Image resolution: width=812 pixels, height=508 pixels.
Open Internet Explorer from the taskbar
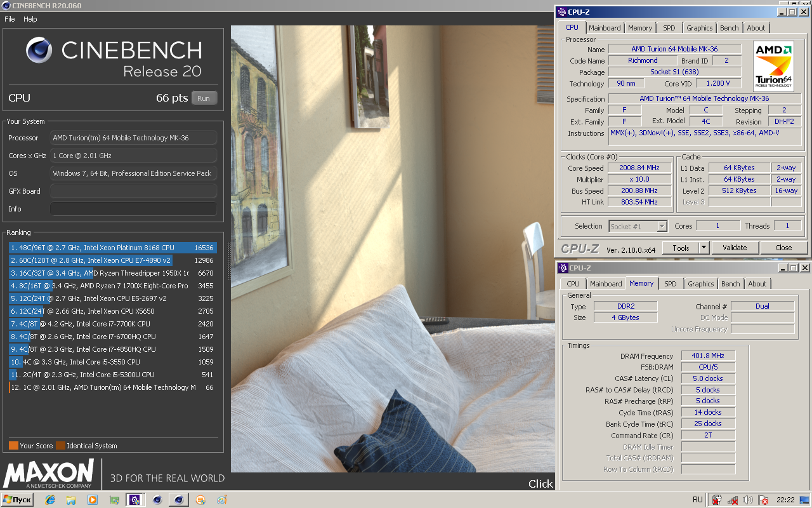coord(50,500)
